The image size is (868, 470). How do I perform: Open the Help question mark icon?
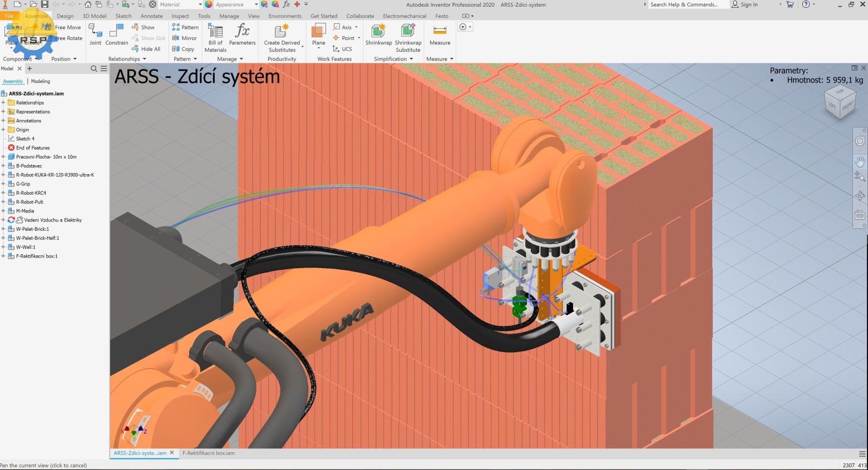pos(806,4)
